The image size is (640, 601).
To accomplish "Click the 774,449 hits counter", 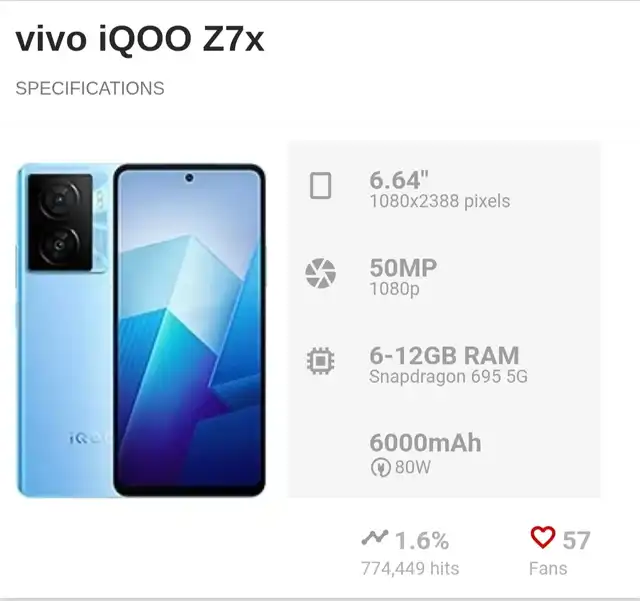I will pos(410,568).
